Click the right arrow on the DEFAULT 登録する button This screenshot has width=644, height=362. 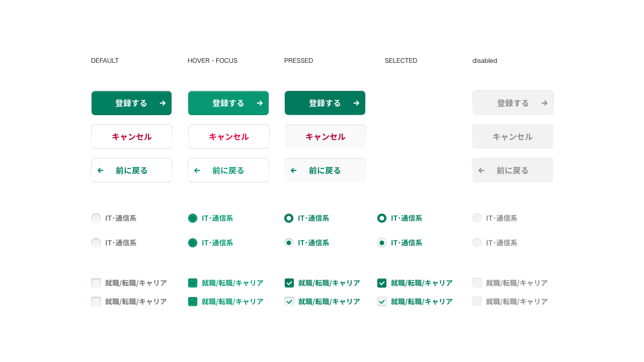[x=163, y=103]
